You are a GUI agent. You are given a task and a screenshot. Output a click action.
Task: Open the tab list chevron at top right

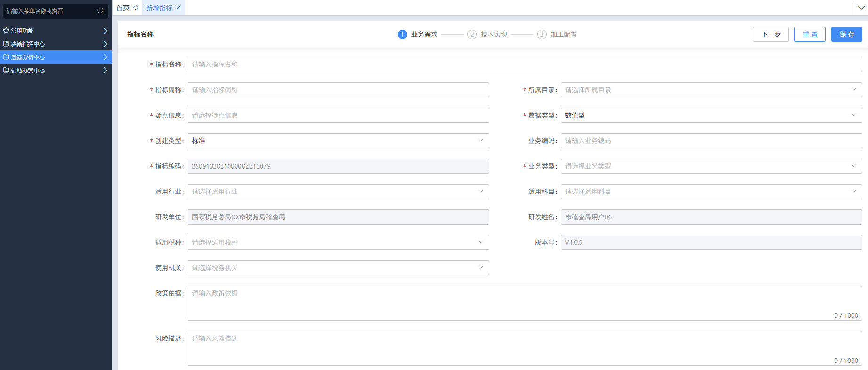click(x=861, y=8)
